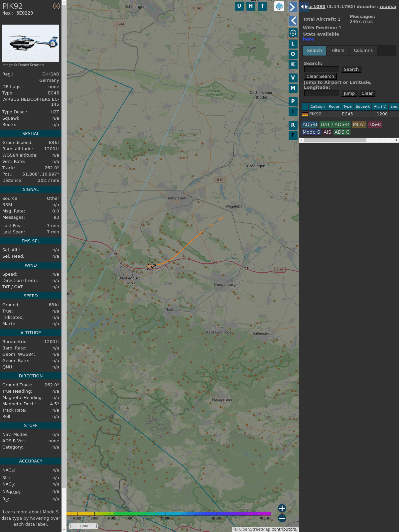Click the Hex 3E0229 text

tap(18, 13)
